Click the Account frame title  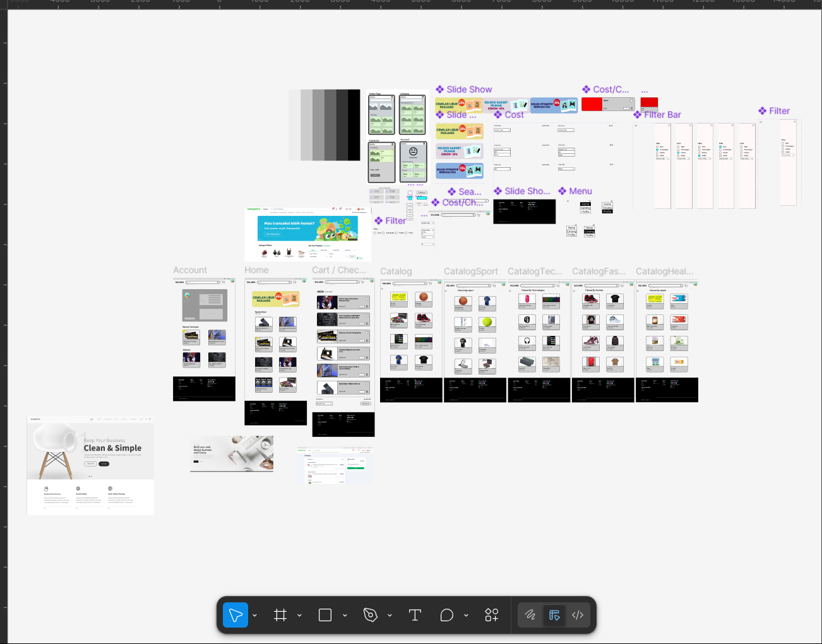pos(190,270)
